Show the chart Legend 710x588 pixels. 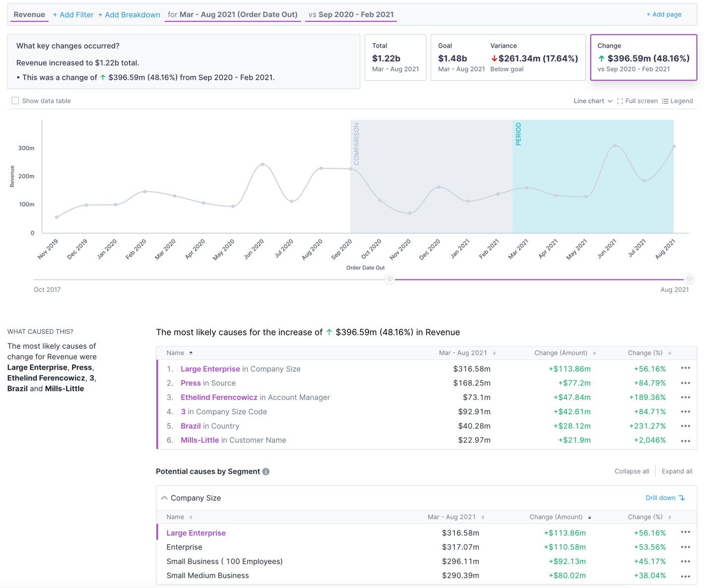(678, 101)
